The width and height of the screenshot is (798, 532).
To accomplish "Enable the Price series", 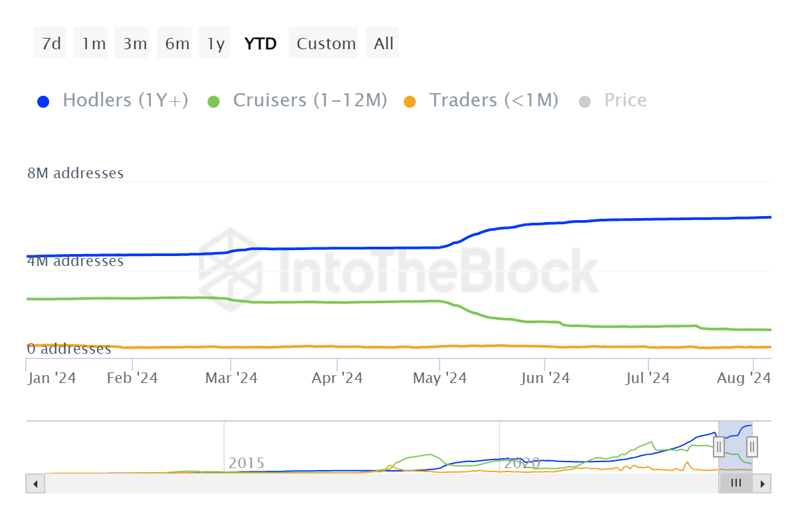I will coord(625,100).
